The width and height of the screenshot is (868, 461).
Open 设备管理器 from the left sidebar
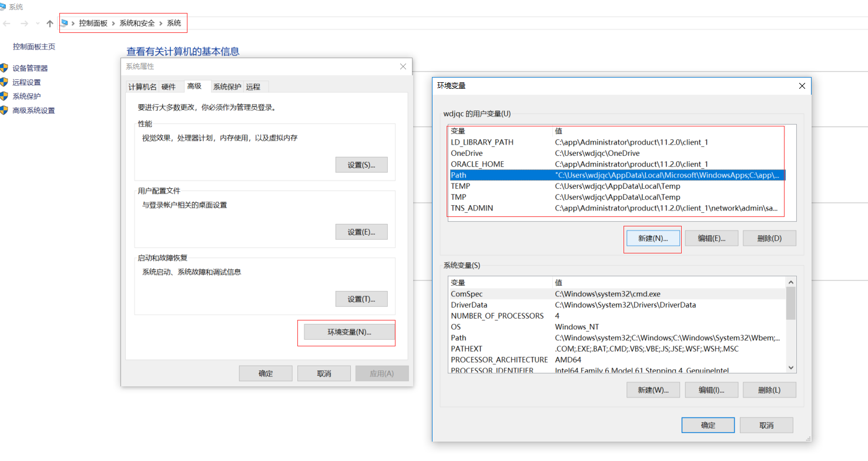point(30,68)
